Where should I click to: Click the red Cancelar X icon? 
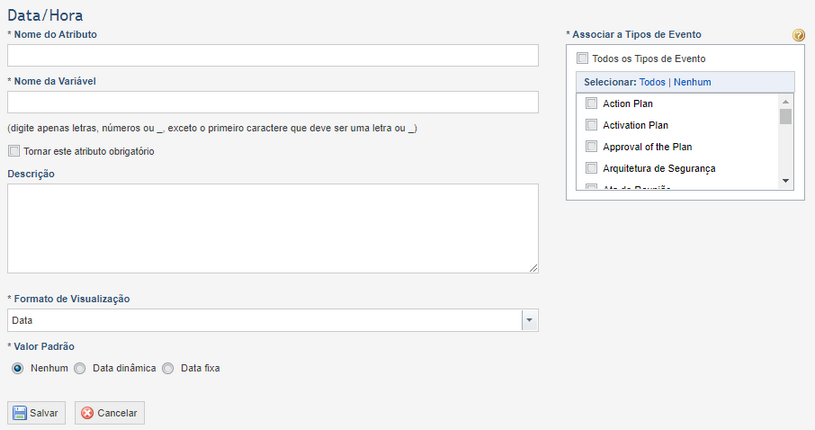(87, 413)
